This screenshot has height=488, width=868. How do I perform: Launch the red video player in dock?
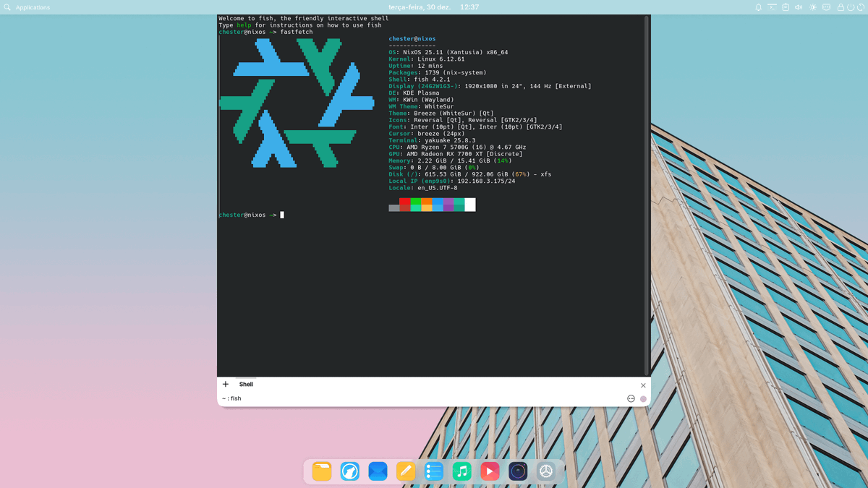click(x=490, y=471)
